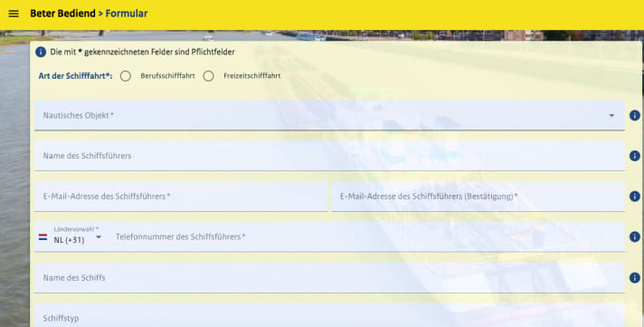Click the Schiffstyp field
This screenshot has height=327, width=644.
click(329, 315)
